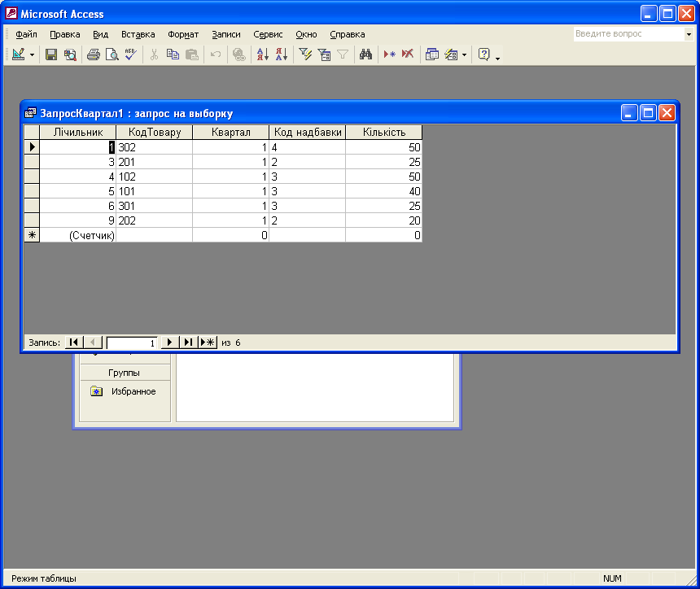The width and height of the screenshot is (700, 589).
Task: Open the Файл menu
Action: point(26,34)
